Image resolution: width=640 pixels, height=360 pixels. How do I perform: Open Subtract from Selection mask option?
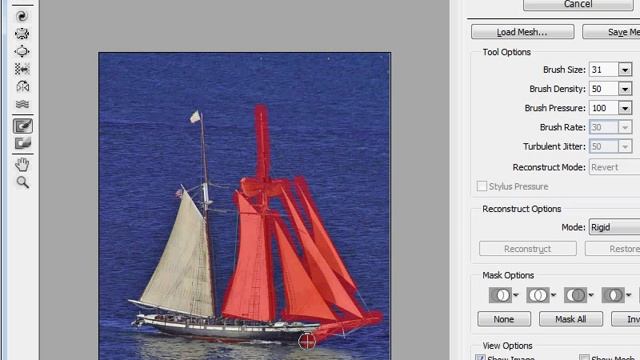tap(579, 295)
